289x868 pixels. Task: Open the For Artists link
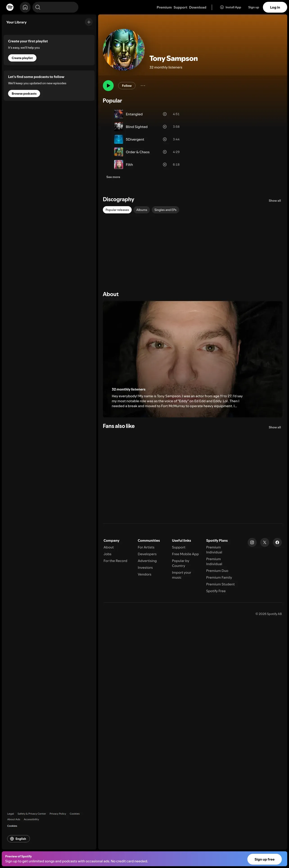[x=146, y=547]
